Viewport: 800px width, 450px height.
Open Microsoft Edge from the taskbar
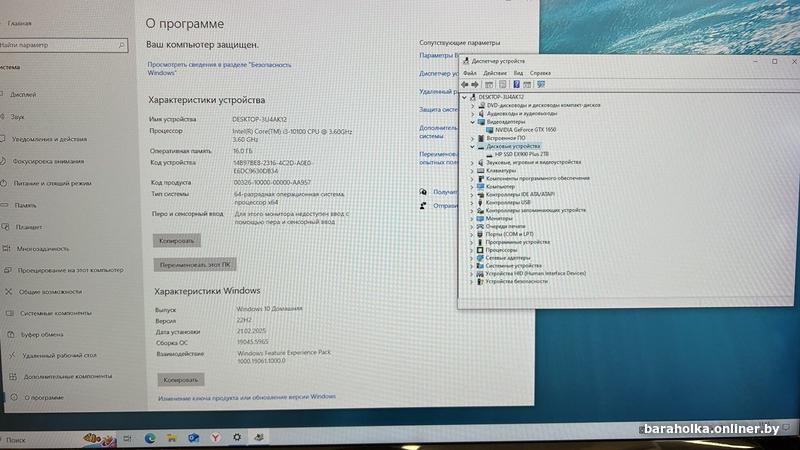point(150,438)
